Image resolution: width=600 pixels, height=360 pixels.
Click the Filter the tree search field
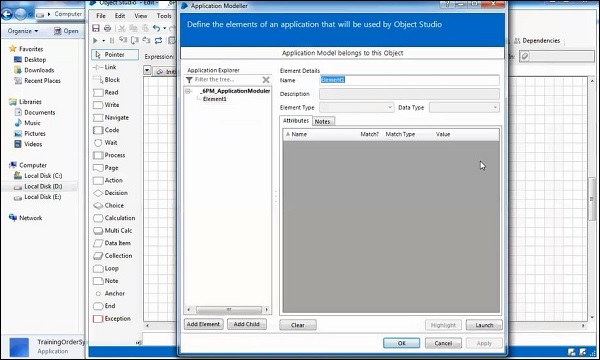tap(227, 80)
